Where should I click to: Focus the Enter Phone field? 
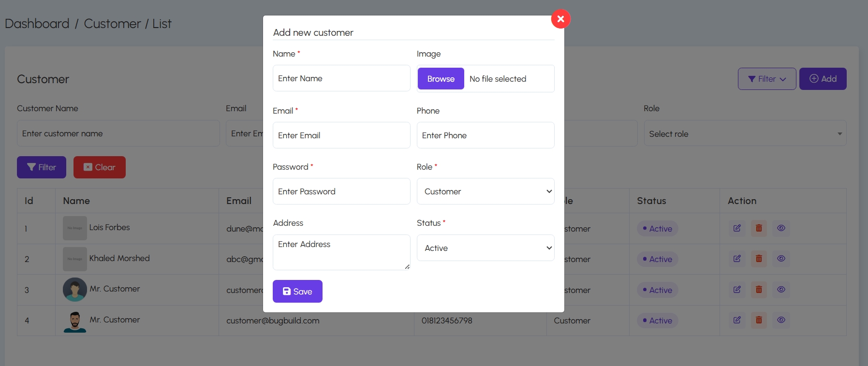pyautogui.click(x=485, y=135)
